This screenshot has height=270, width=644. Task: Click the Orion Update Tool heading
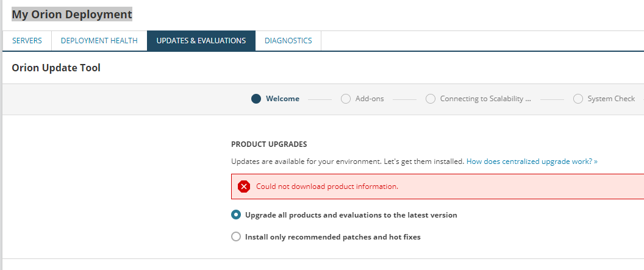[x=56, y=68]
